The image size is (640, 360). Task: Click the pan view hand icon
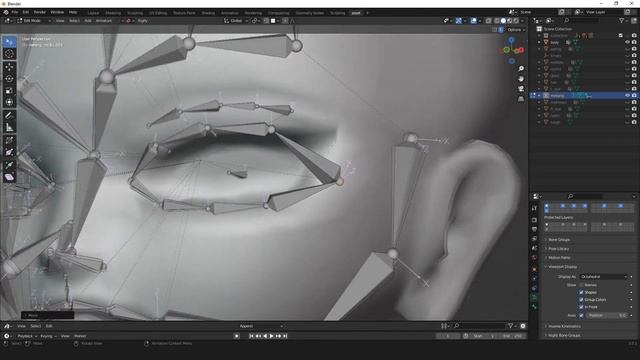(521, 79)
